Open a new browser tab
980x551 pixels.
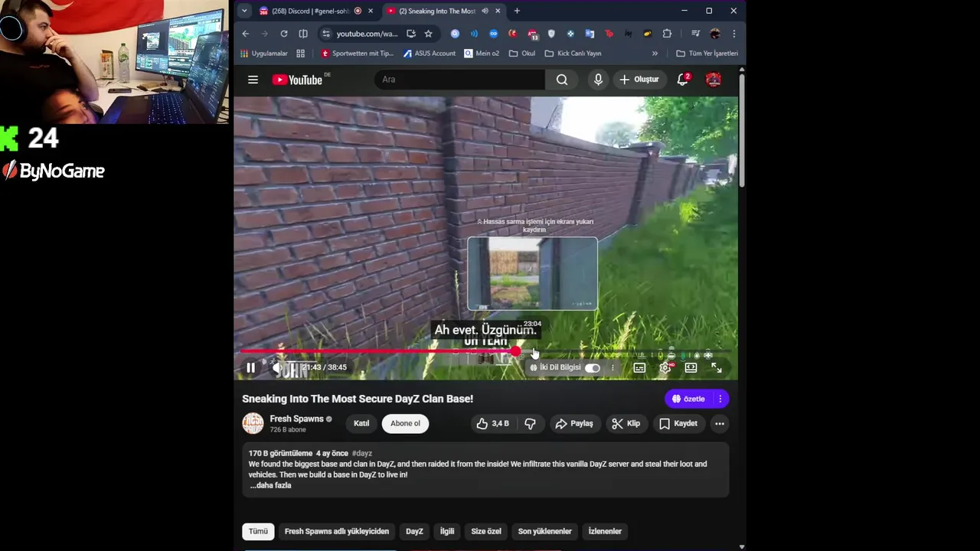click(x=517, y=11)
